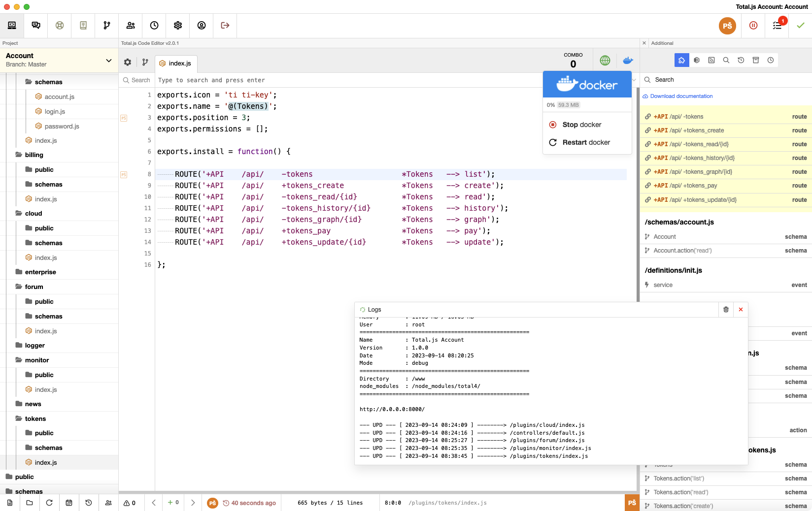This screenshot has width=812, height=511.
Task: Select the RSS feed icon in Additional panel
Action: pos(711,60)
